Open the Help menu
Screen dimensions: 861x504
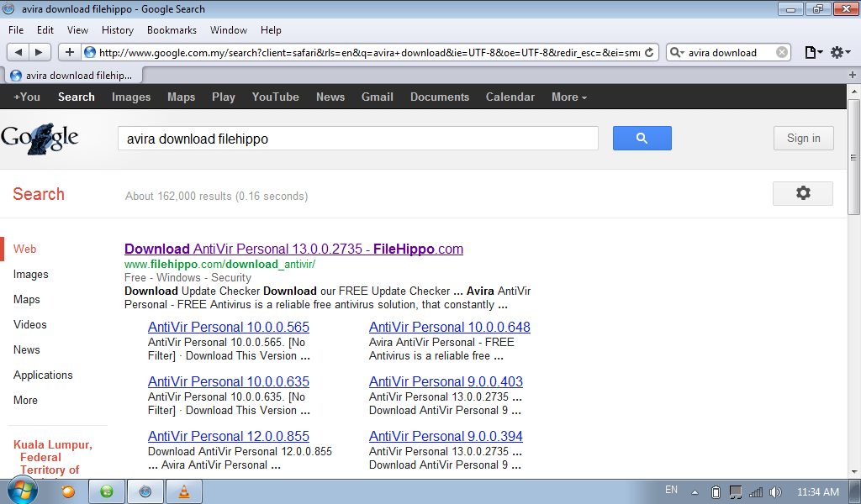tap(271, 30)
